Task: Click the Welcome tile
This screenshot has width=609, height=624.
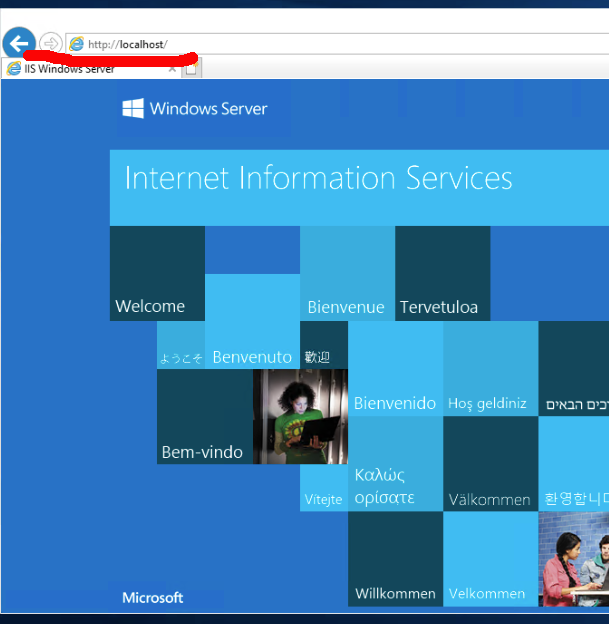Action: coord(157,273)
